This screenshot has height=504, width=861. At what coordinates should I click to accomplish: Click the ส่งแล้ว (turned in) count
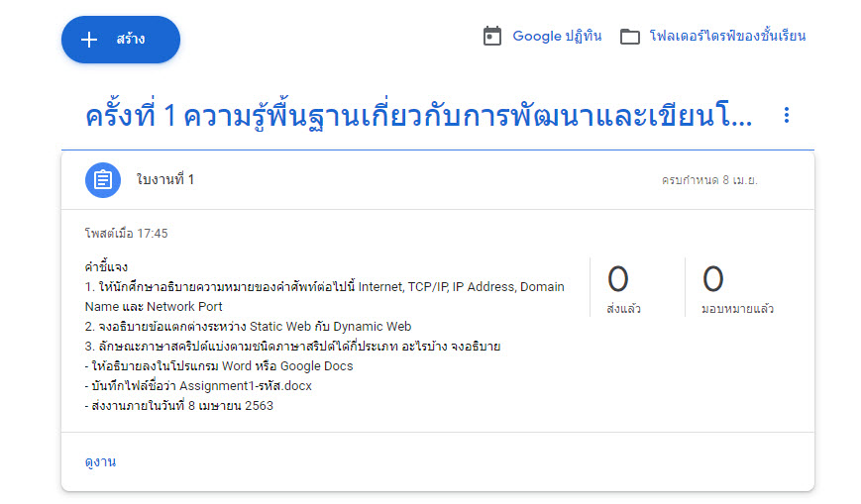[624, 288]
